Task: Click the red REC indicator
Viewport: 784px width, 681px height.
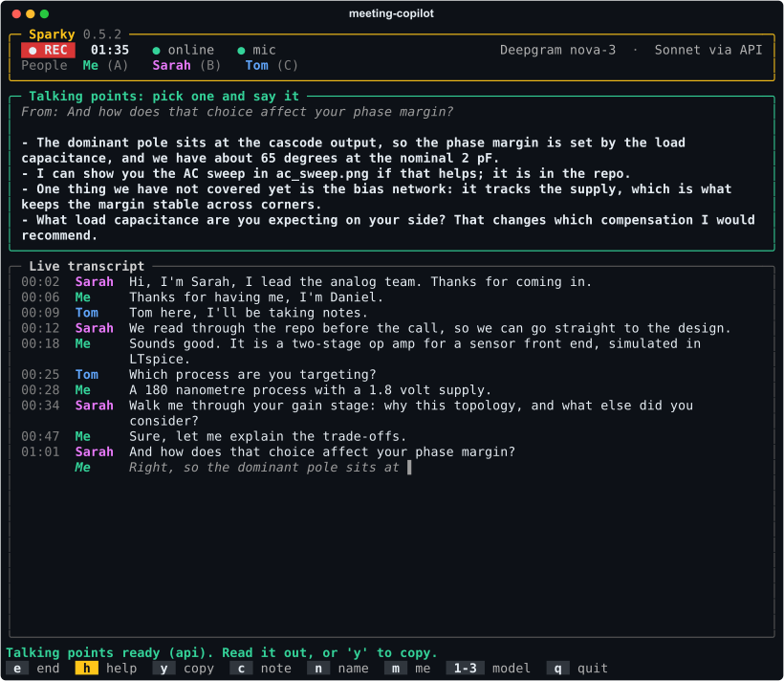Action: [48, 50]
